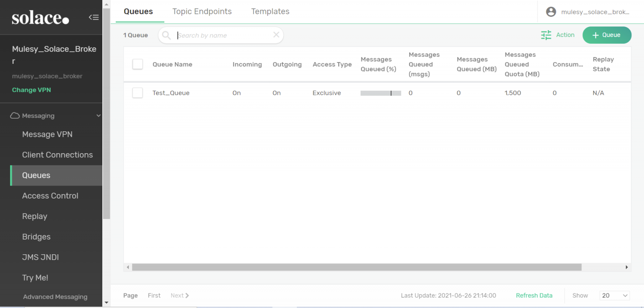Click the plus icon on the Queue button
The height and width of the screenshot is (308, 644).
tap(595, 35)
